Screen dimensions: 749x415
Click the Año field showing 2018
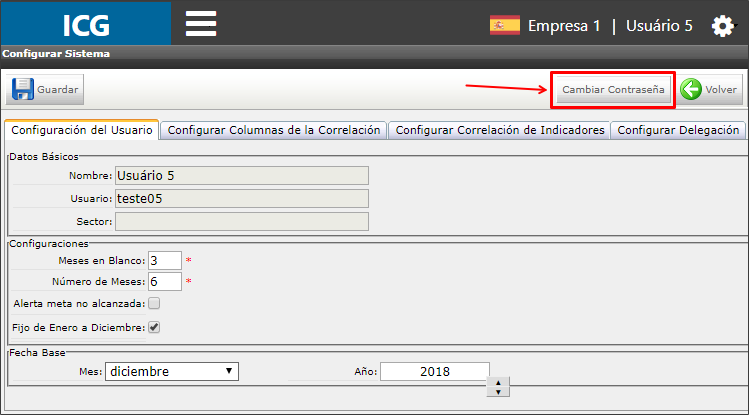point(435,371)
